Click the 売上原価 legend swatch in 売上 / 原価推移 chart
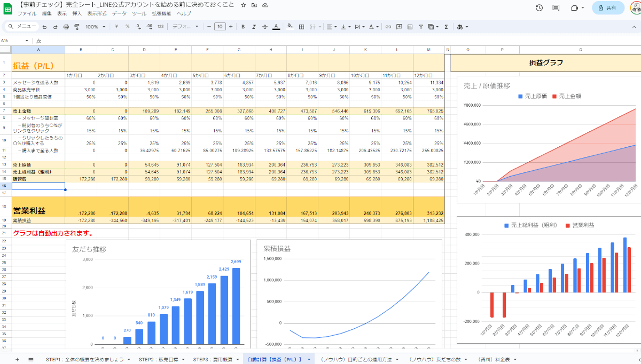 click(521, 97)
